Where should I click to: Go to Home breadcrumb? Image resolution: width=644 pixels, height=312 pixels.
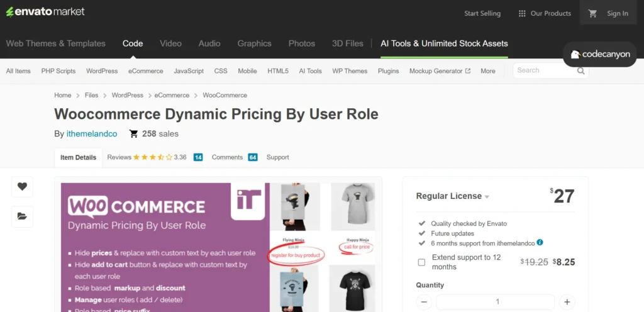(x=62, y=95)
